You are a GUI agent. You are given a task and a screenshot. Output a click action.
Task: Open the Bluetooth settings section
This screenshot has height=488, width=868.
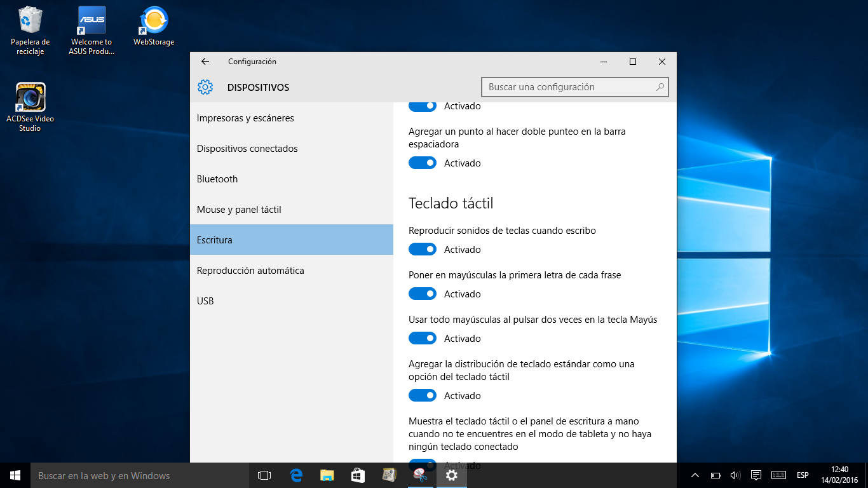pyautogui.click(x=217, y=179)
